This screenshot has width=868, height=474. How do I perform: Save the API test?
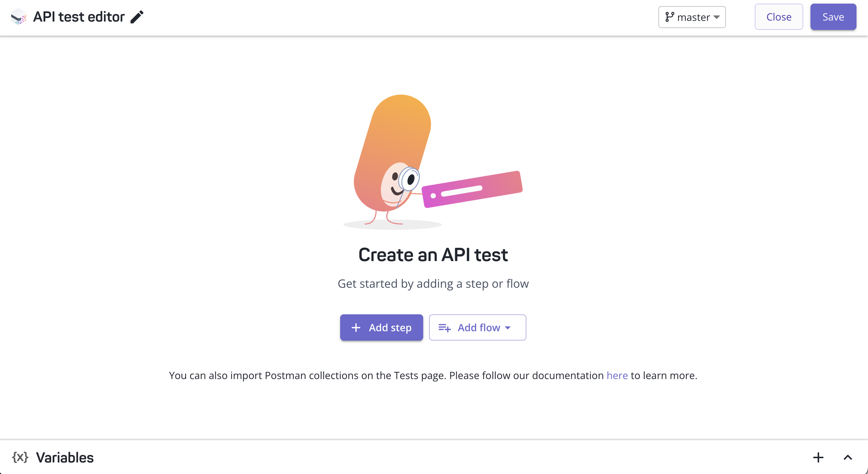[x=833, y=17]
